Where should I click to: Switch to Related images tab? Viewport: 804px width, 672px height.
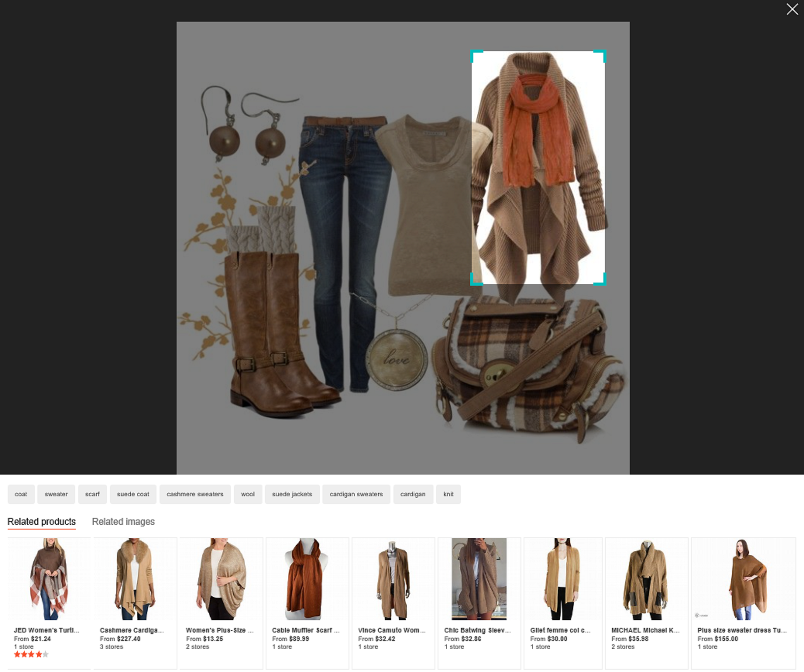pos(123,522)
